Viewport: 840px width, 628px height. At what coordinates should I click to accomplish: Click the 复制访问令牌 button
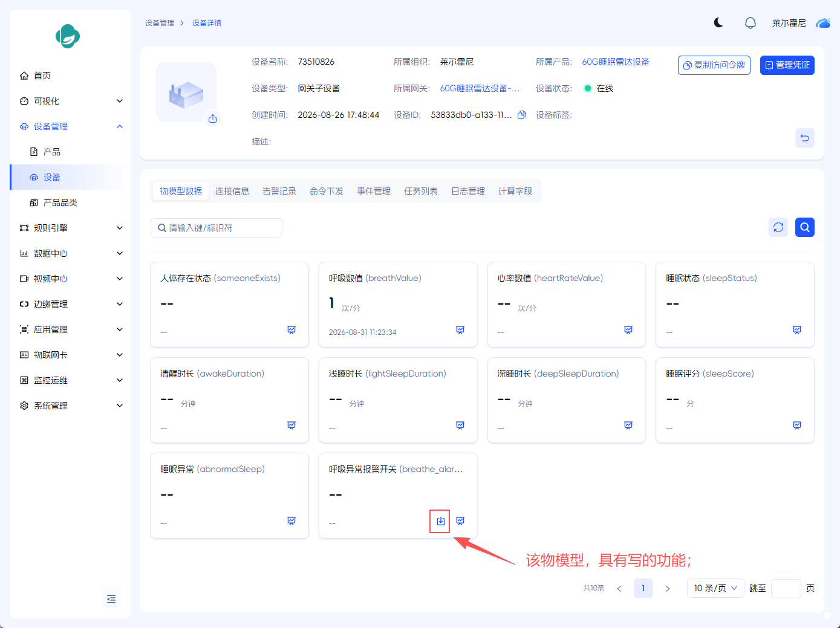(x=714, y=65)
